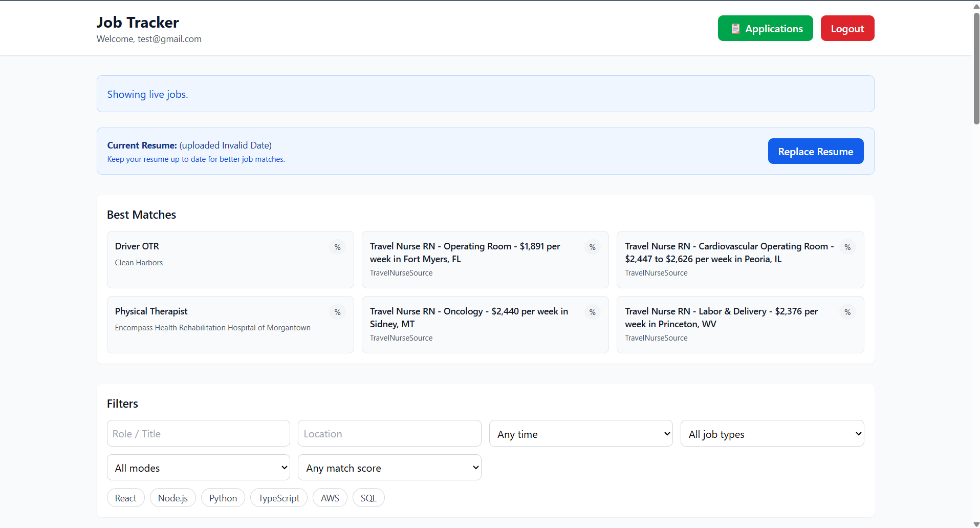Click the page vertical scrollbar thumb
The height and width of the screenshot is (528, 980).
point(976,68)
